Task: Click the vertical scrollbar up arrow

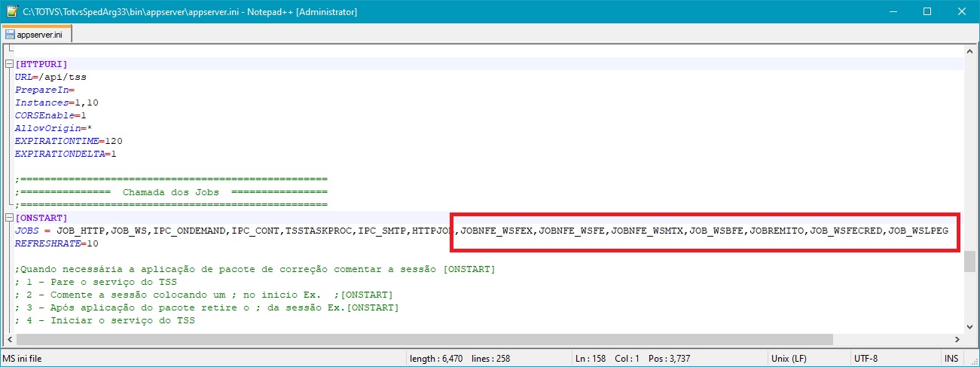Action: pyautogui.click(x=969, y=50)
